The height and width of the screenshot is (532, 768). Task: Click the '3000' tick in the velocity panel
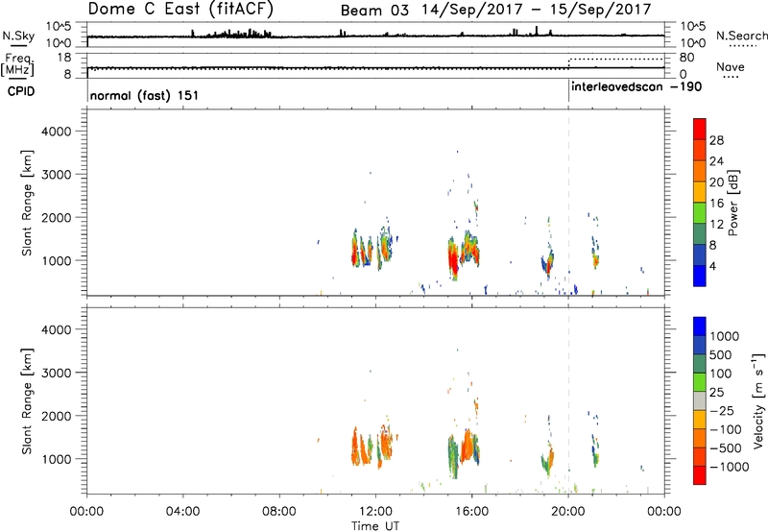(56, 373)
